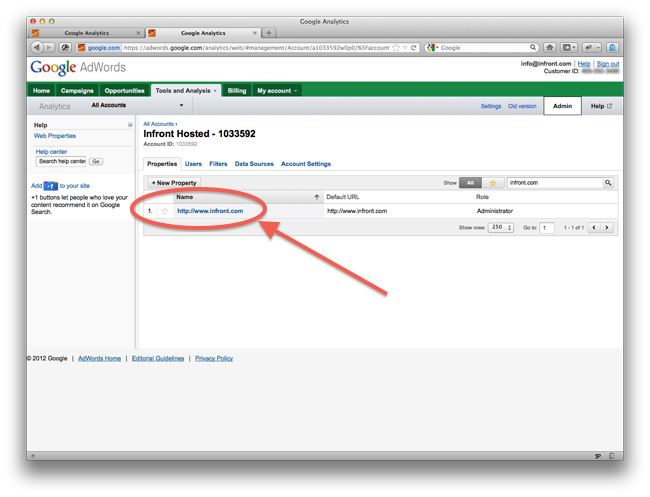Select the Account Settings tab

[306, 164]
